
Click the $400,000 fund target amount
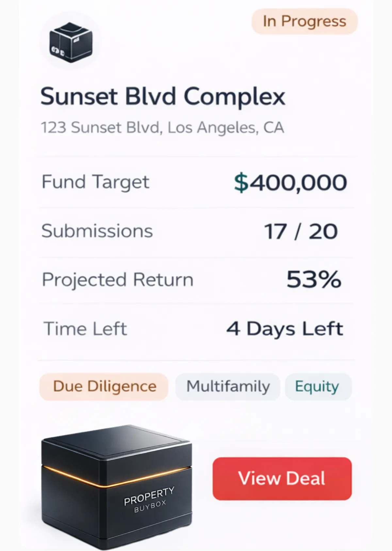(x=290, y=182)
